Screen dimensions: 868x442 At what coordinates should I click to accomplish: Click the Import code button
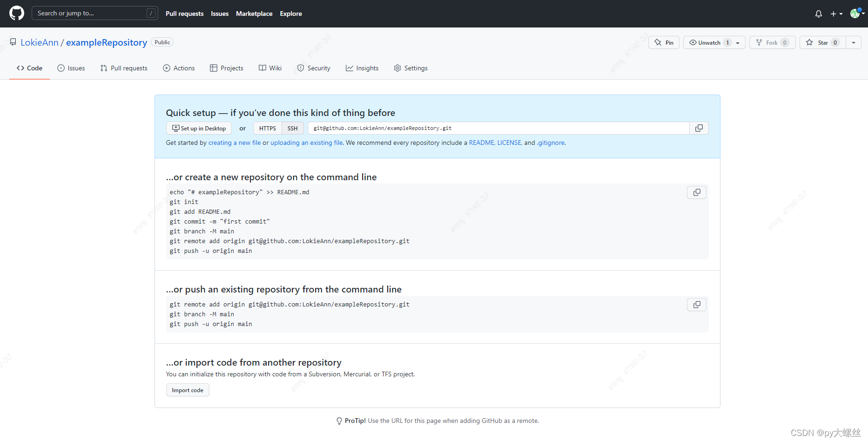[x=188, y=390]
